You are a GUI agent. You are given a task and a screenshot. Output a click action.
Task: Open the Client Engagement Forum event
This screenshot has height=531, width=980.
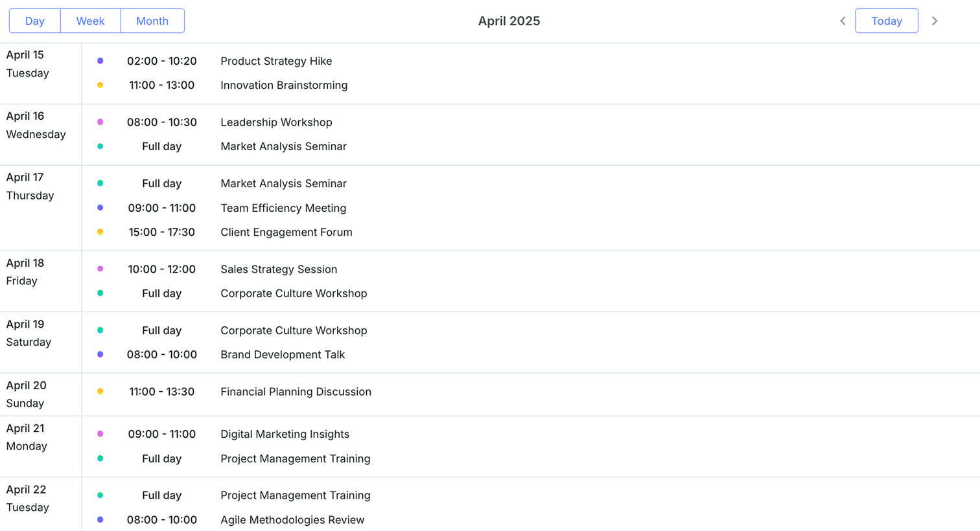286,232
